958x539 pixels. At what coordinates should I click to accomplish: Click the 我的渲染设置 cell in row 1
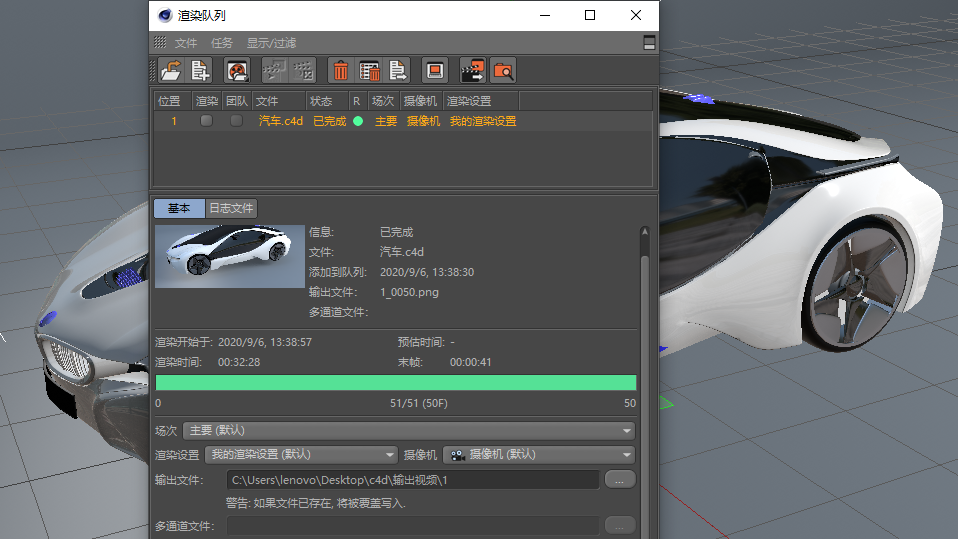coord(483,121)
